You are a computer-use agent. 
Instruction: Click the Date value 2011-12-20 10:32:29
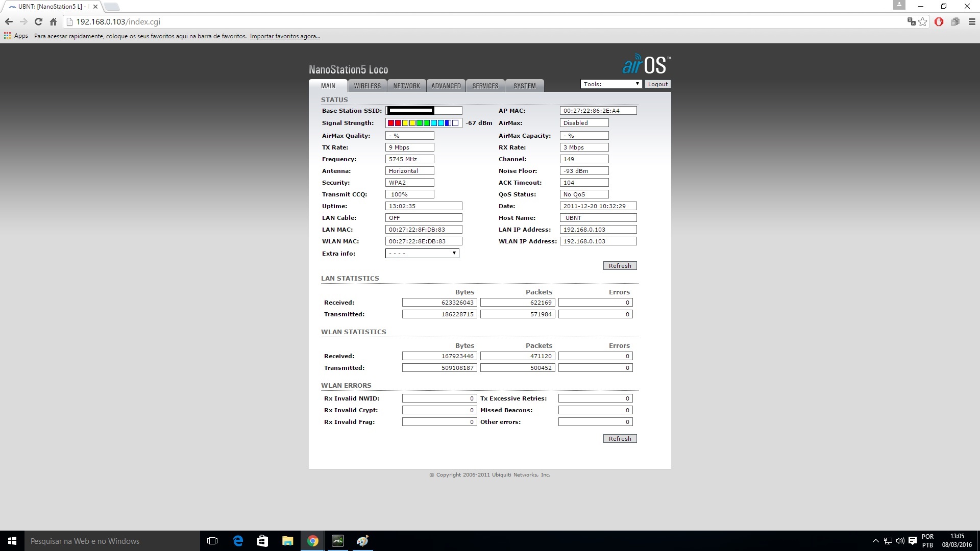(598, 206)
